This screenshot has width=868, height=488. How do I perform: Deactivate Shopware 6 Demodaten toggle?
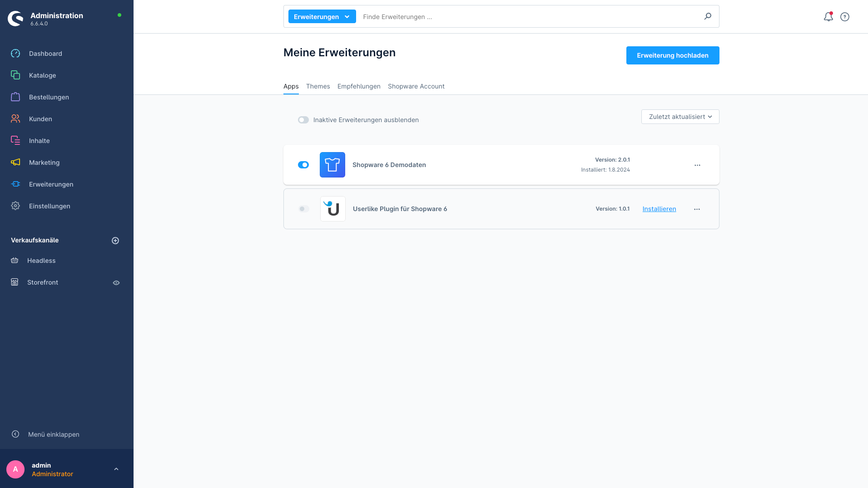[x=303, y=165]
